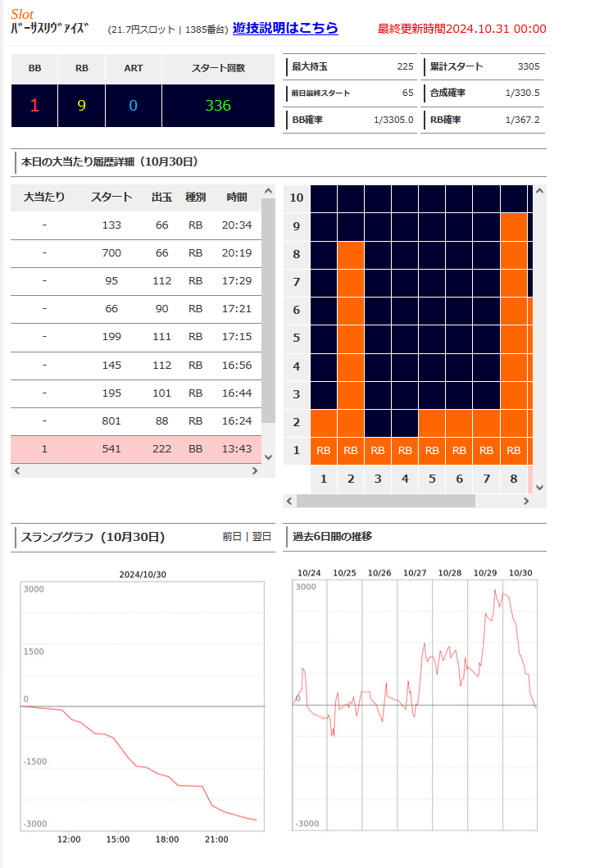
Task: Click the history table vertical scrollbar thumb
Action: 269,310
